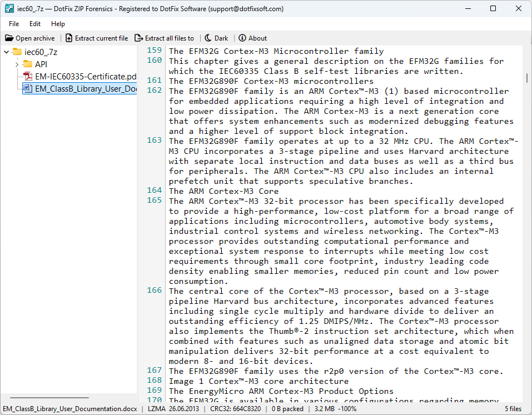Click the Open archive folder icon
This screenshot has height=415, width=532.
tap(9, 38)
